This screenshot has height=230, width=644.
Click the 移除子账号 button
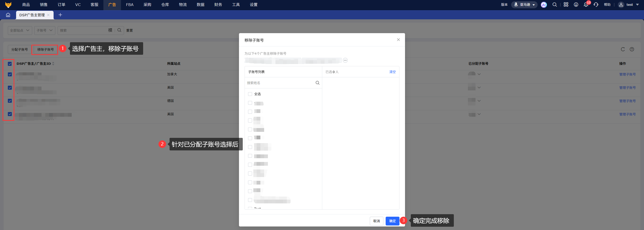46,49
